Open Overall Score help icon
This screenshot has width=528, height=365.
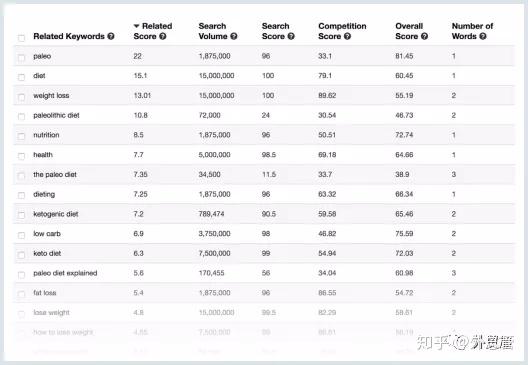[x=425, y=36]
